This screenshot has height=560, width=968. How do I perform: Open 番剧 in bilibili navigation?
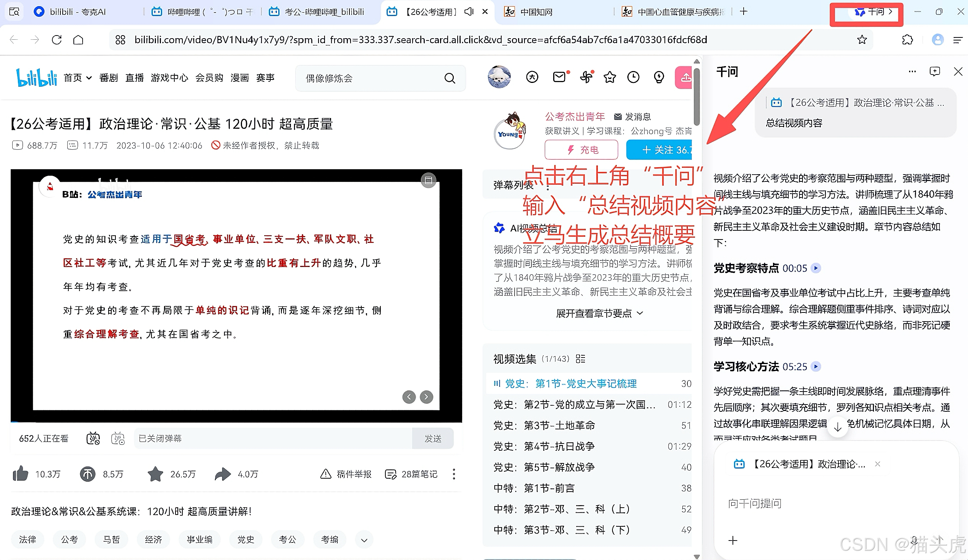point(108,78)
